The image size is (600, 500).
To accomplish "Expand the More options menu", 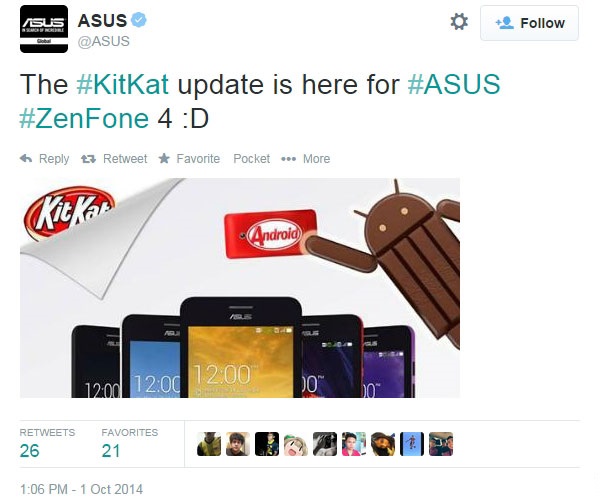I will 305,158.
